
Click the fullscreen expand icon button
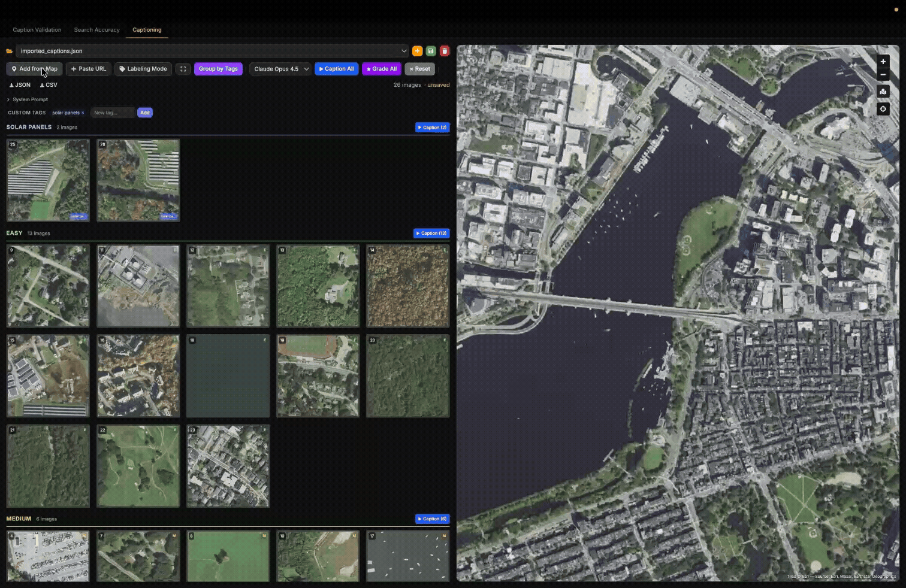[x=183, y=69]
